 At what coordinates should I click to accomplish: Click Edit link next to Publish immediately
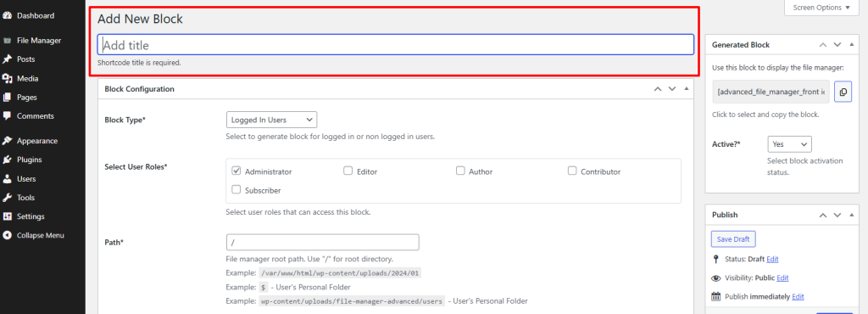[x=798, y=297]
